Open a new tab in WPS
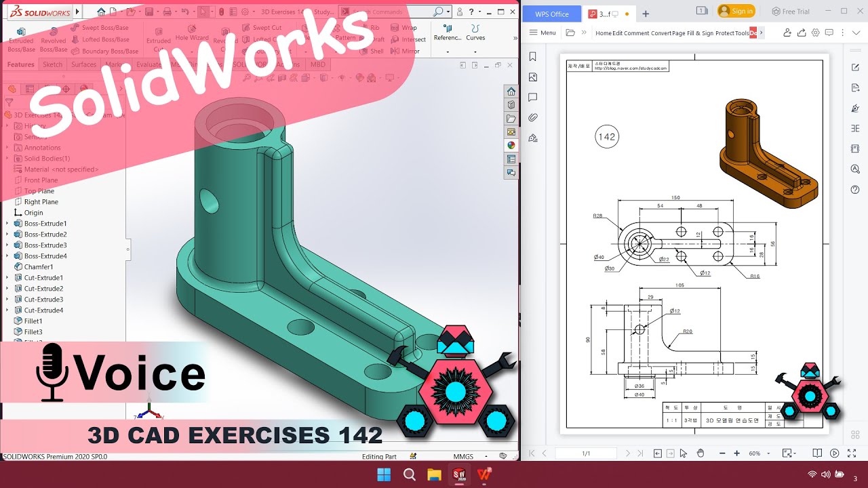This screenshot has height=488, width=868. [x=646, y=14]
